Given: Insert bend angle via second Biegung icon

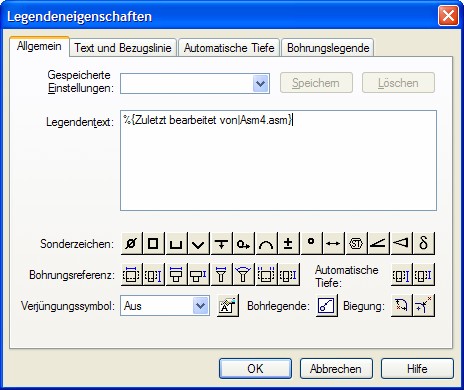Looking at the screenshot, I should [x=424, y=305].
